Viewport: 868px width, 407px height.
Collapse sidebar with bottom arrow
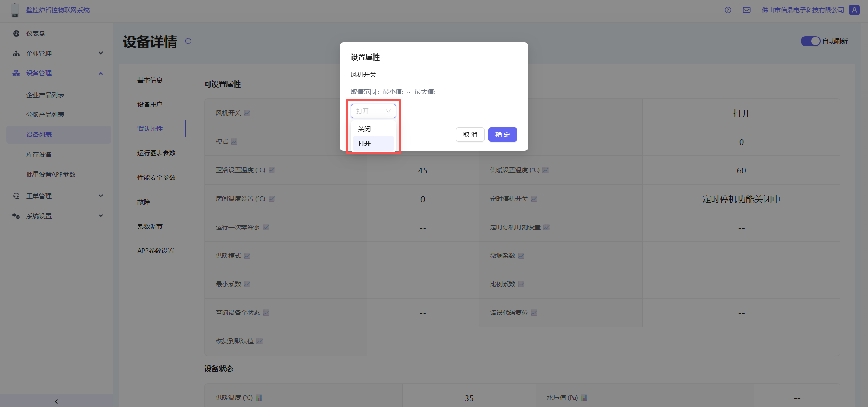pos(56,401)
